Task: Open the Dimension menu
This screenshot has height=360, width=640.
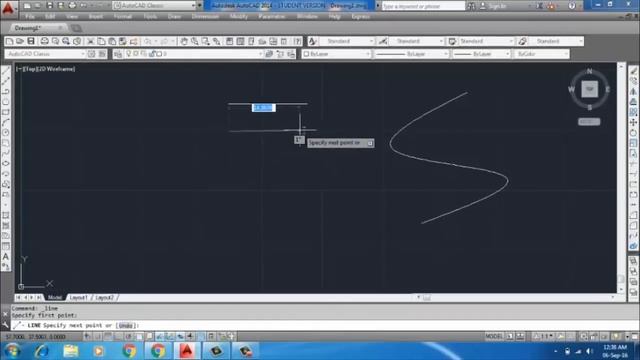Action: (x=205, y=17)
